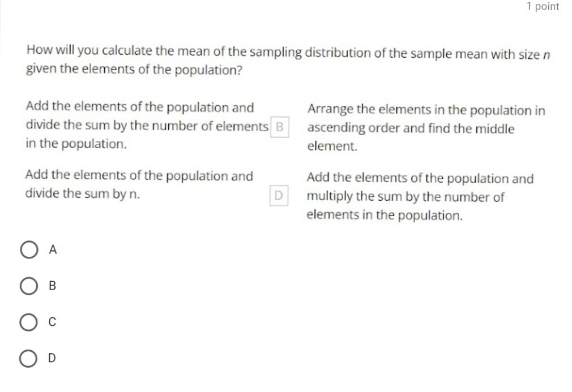Click the answer about dividing the sum by n
This screenshot has width=572, height=392.
pyautogui.click(x=139, y=184)
